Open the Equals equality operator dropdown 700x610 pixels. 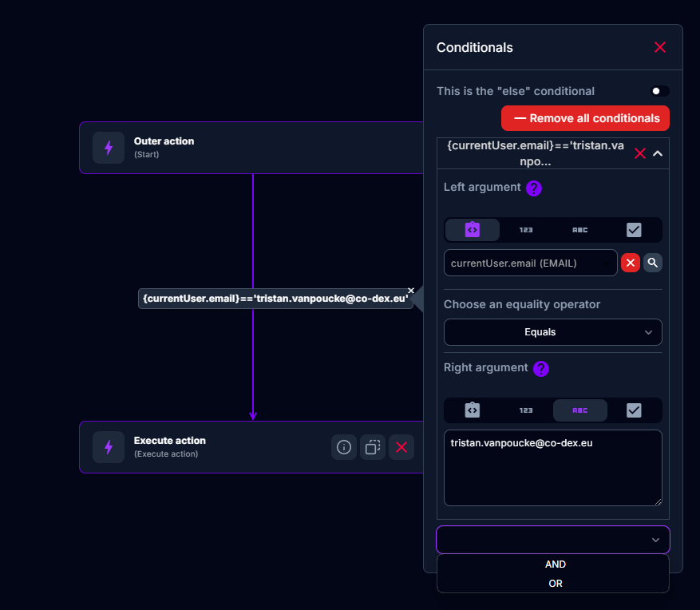(552, 332)
